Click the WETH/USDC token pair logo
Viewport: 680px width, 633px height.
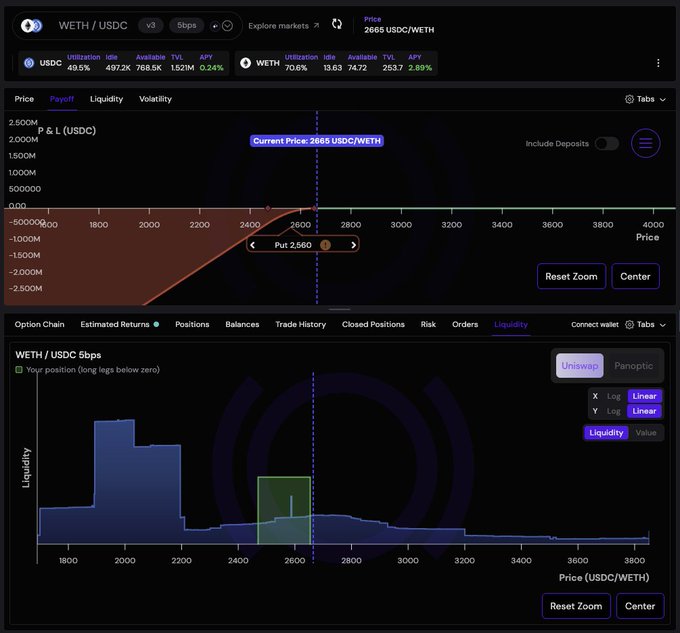[x=32, y=26]
